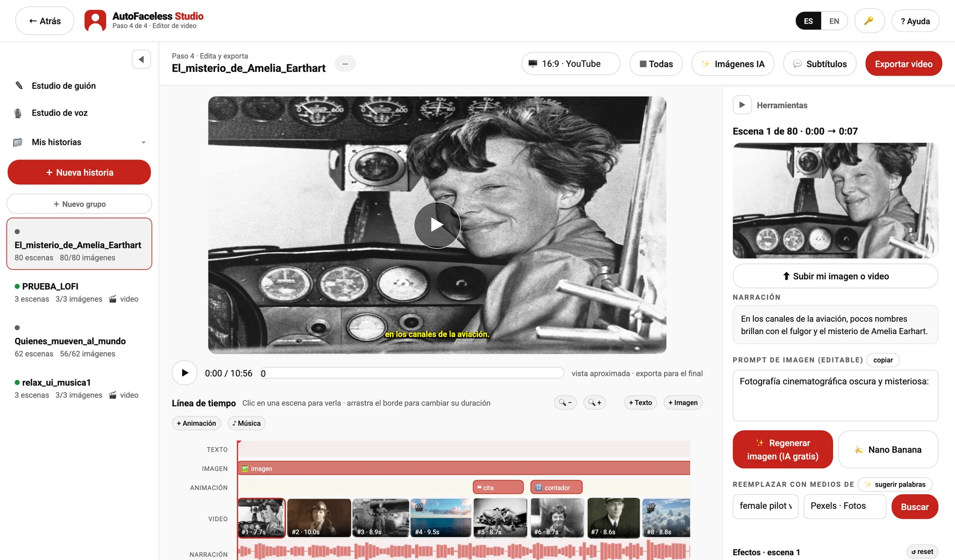Image resolution: width=955 pixels, height=560 pixels.
Task: Click the Nuevo grupo button
Action: (x=79, y=204)
